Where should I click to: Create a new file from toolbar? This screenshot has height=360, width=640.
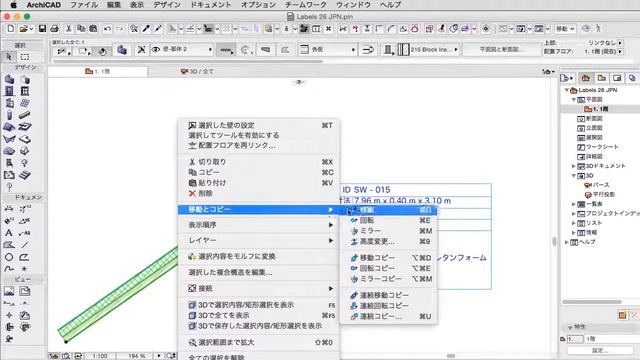point(11,29)
